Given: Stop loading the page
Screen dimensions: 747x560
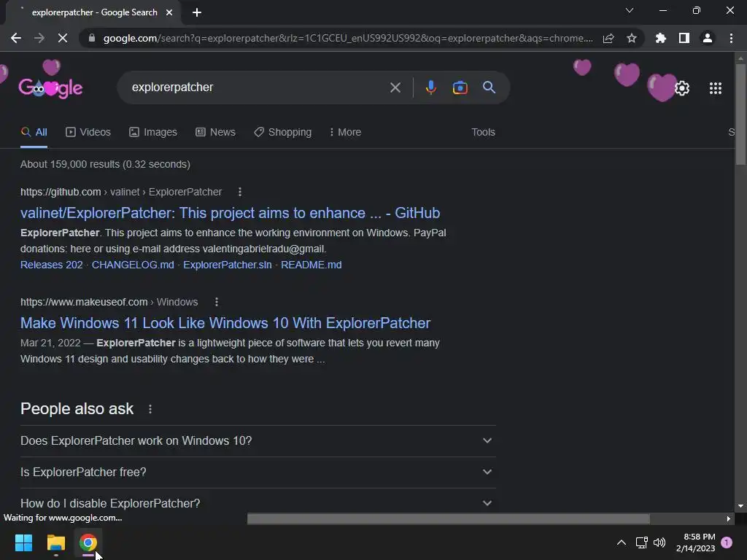Looking at the screenshot, I should (63, 38).
